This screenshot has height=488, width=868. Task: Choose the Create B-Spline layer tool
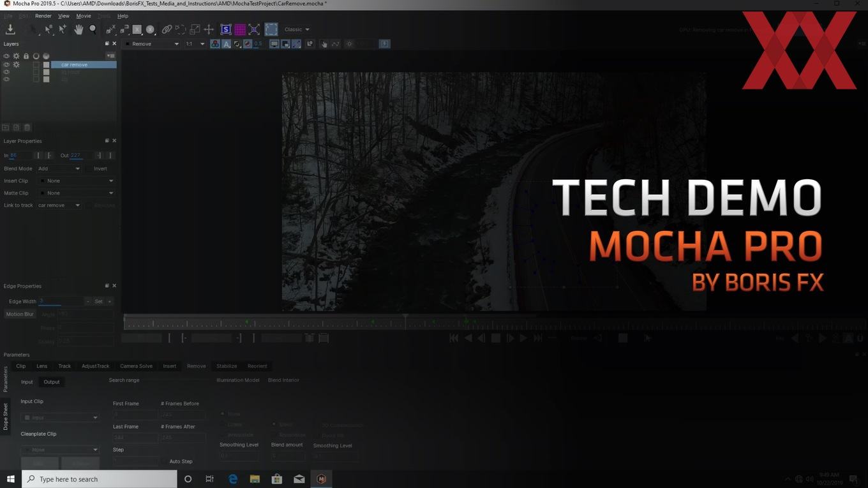click(x=124, y=29)
